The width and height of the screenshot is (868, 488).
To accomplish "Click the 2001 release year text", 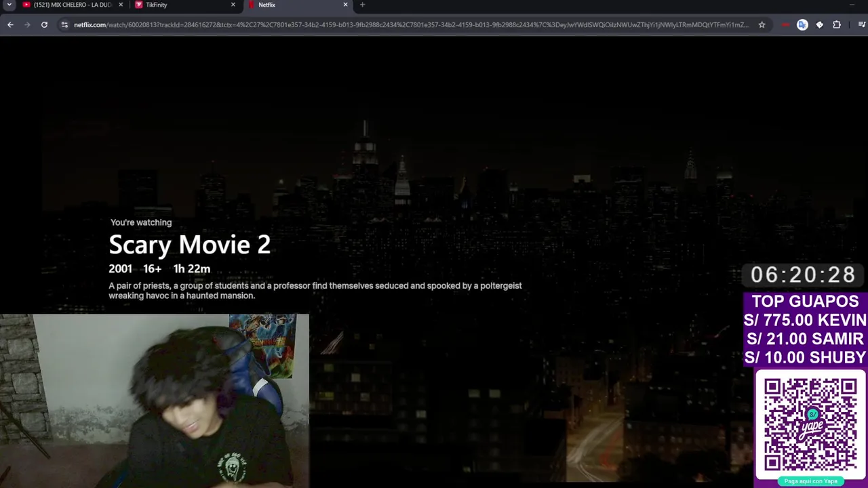I will tap(120, 268).
